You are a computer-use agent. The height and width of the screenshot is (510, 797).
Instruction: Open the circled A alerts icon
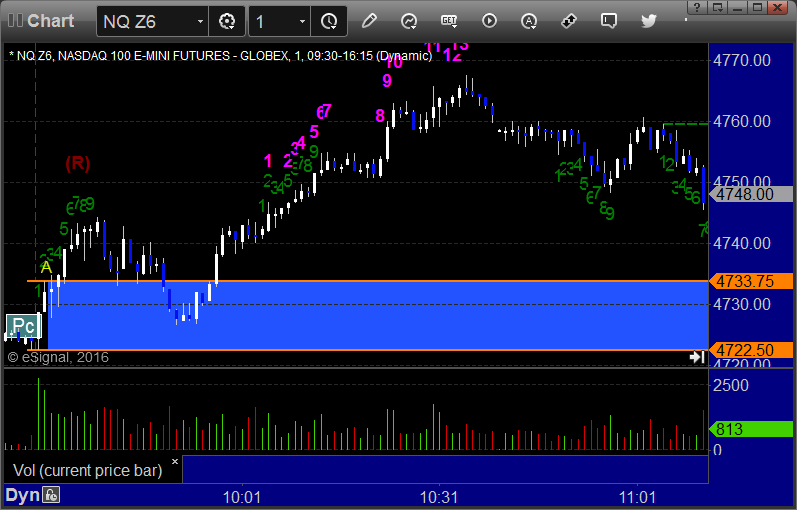point(529,21)
